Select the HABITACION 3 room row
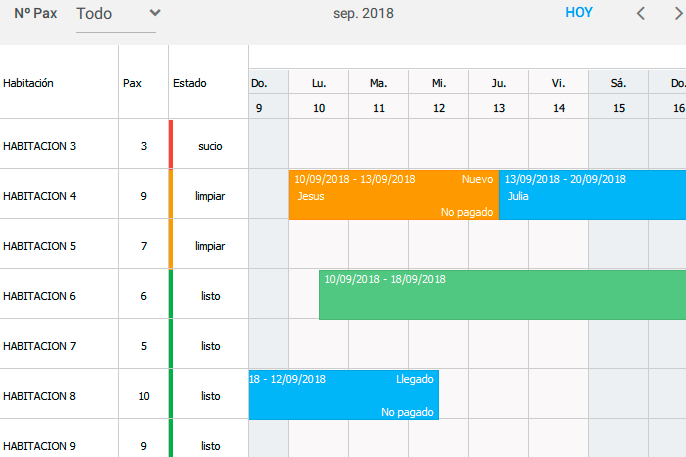The height and width of the screenshot is (457, 686). click(x=40, y=146)
